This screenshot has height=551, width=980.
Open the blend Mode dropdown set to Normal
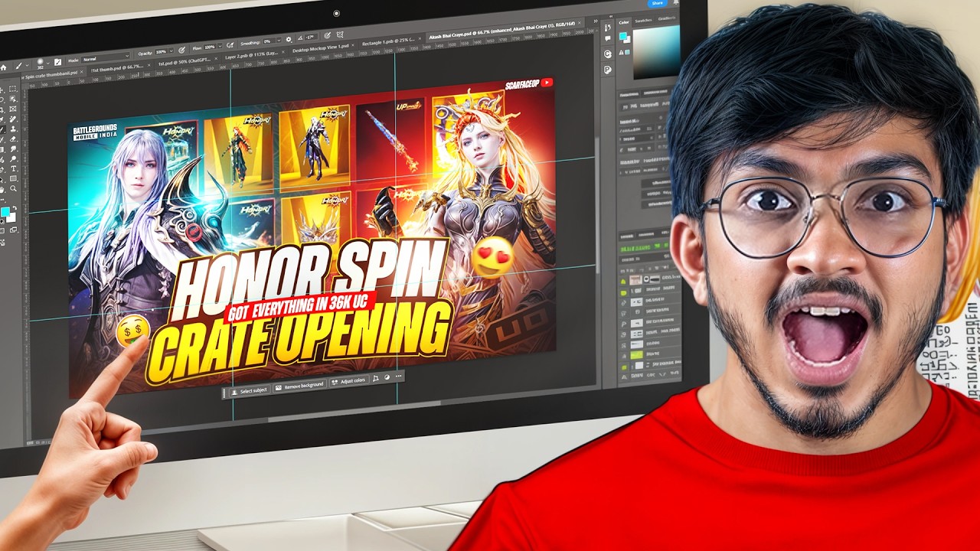tap(106, 57)
